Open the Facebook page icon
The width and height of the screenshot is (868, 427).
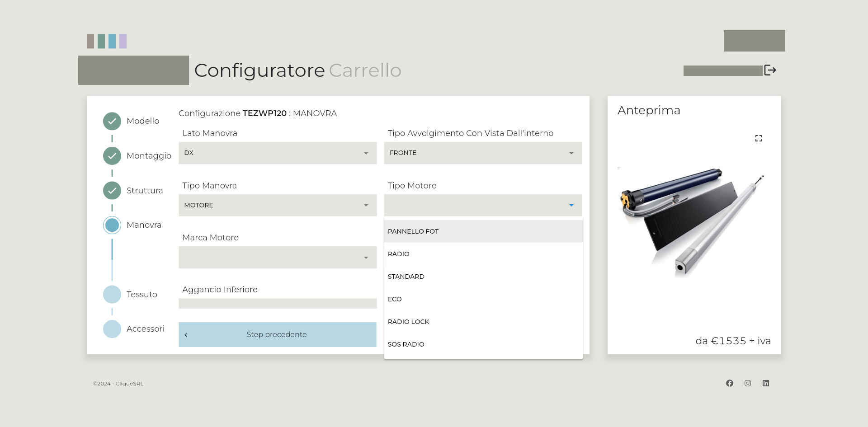[x=729, y=383]
